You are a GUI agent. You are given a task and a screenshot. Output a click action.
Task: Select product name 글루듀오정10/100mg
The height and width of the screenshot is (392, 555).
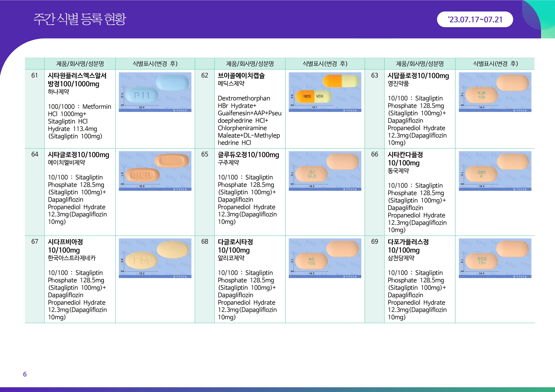tap(248, 155)
